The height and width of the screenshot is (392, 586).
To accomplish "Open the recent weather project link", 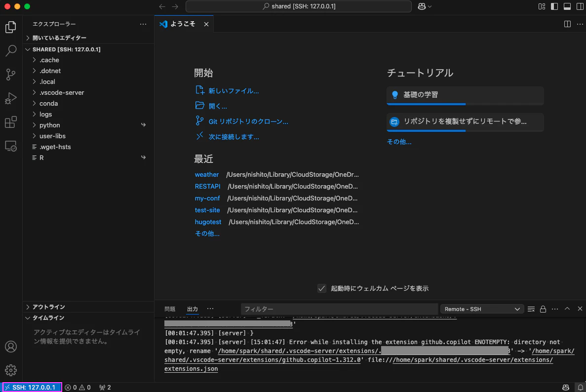I will 207,174.
